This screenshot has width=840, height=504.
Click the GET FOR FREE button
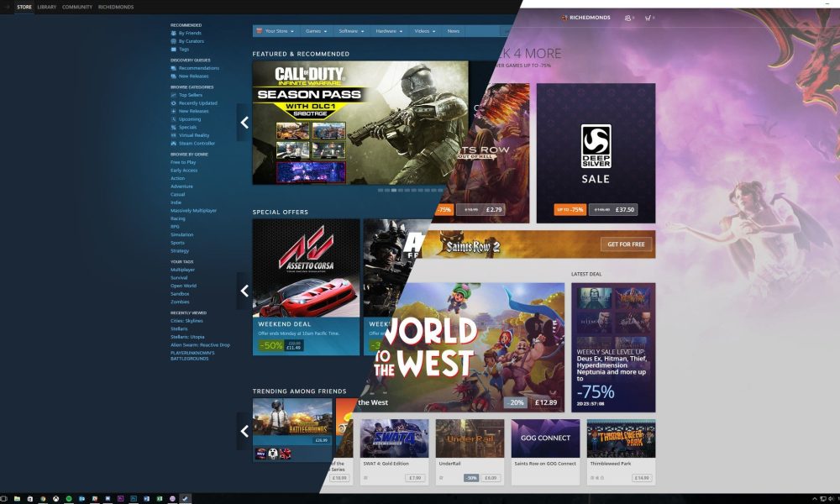coord(627,244)
